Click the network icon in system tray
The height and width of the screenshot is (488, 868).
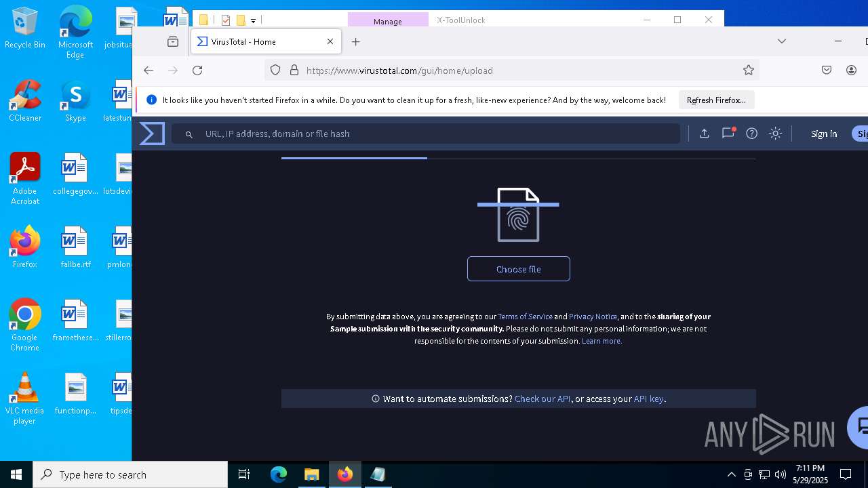(764, 474)
